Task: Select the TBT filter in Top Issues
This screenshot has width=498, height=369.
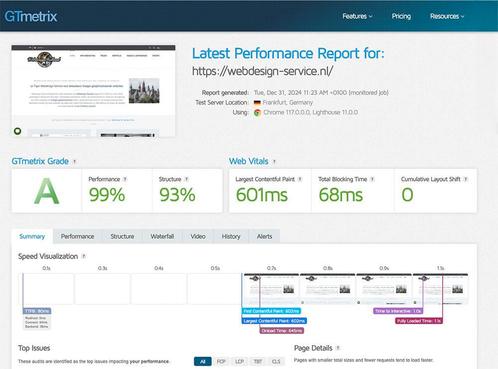Action: [258, 361]
